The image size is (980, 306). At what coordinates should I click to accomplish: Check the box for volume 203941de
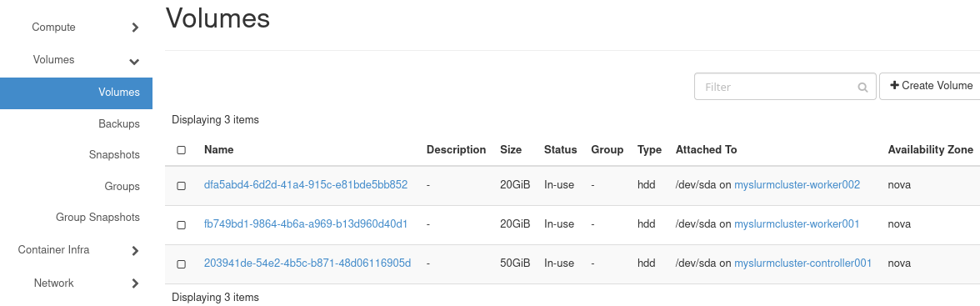tap(182, 264)
